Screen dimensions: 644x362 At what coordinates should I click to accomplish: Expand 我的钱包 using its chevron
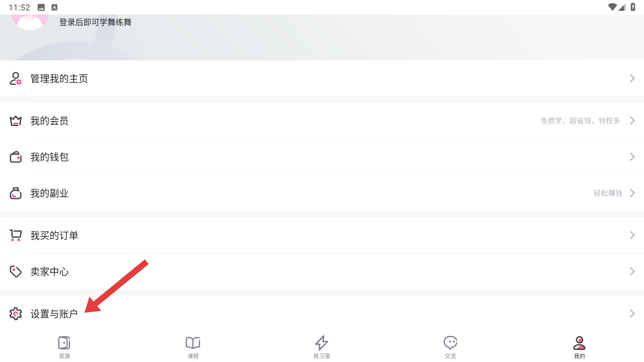(632, 157)
